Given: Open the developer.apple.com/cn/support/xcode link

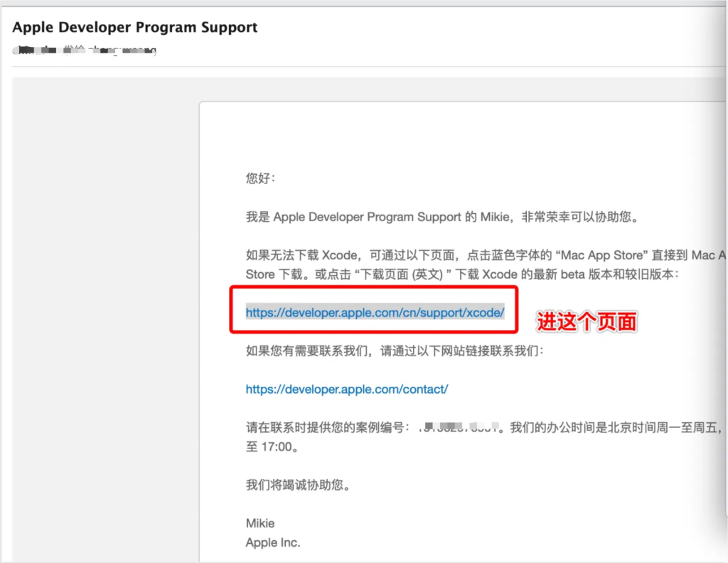Looking at the screenshot, I should (375, 312).
